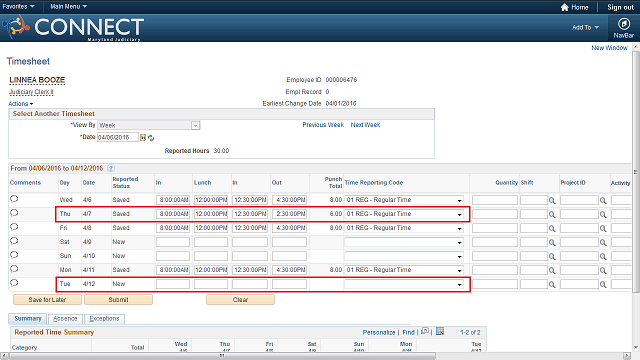
Task: Click the Project ID lookup magnifier in Thu row
Action: click(603, 214)
